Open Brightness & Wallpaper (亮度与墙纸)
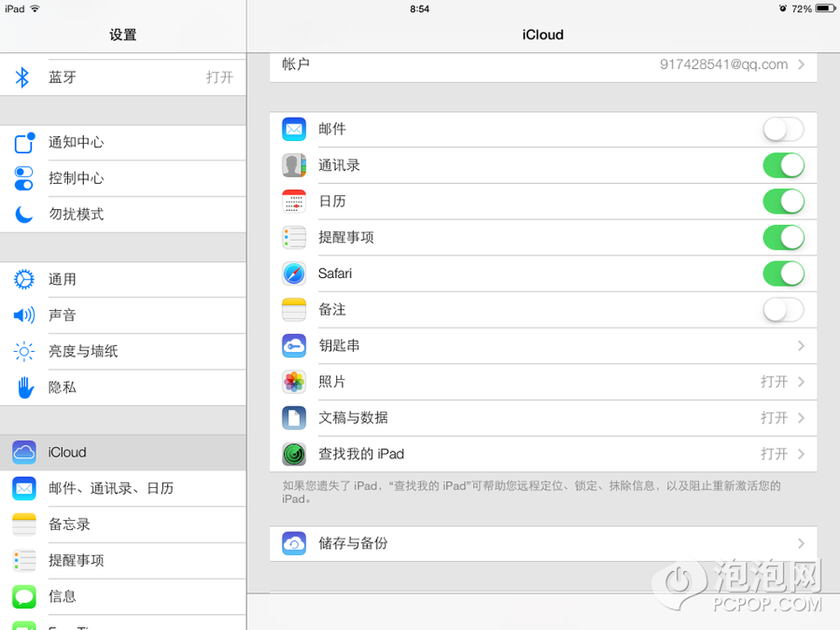 click(x=123, y=351)
